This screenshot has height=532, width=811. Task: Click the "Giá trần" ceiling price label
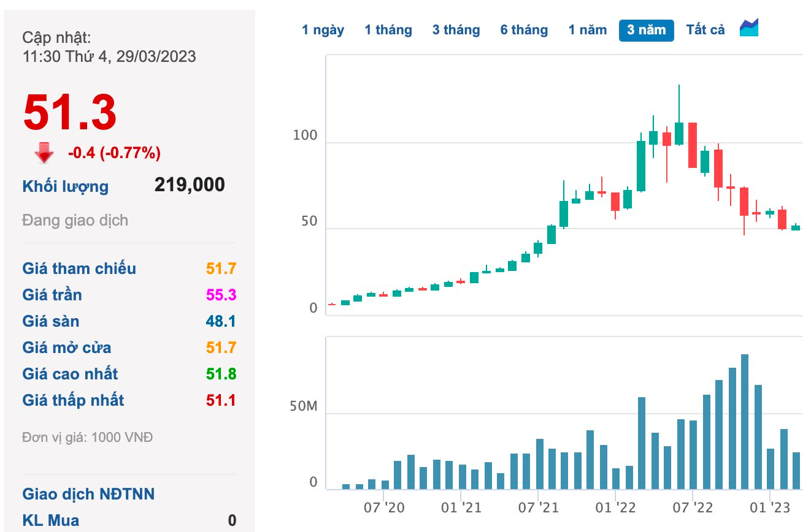(52, 295)
